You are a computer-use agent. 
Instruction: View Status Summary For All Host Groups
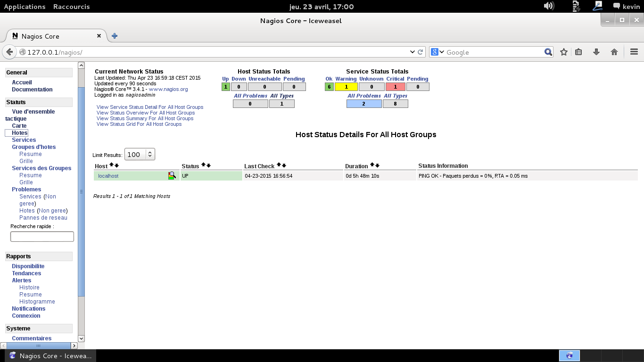pyautogui.click(x=145, y=118)
